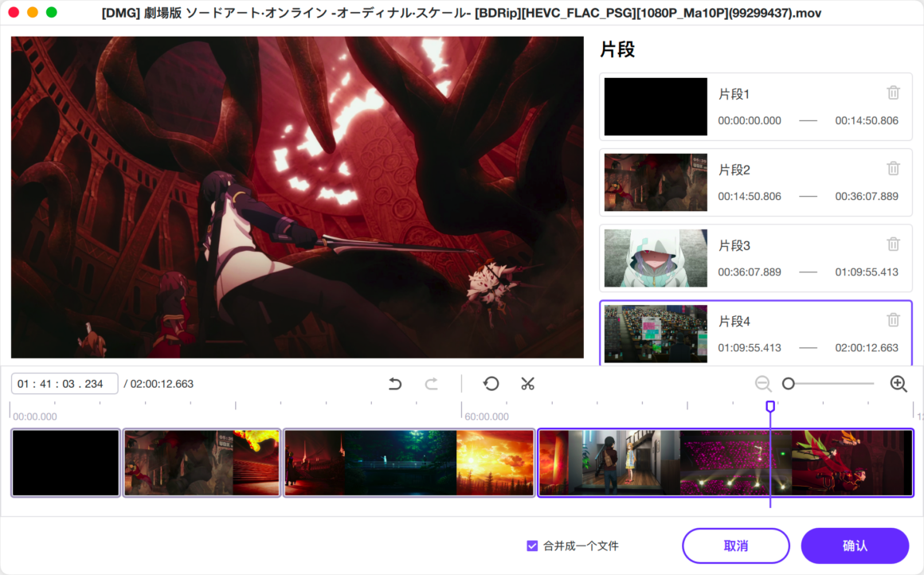Click the 片段3 label text
924x575 pixels.
(734, 245)
